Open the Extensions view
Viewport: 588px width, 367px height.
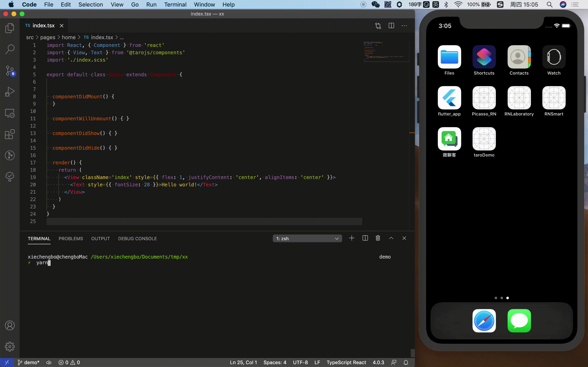[x=10, y=134]
